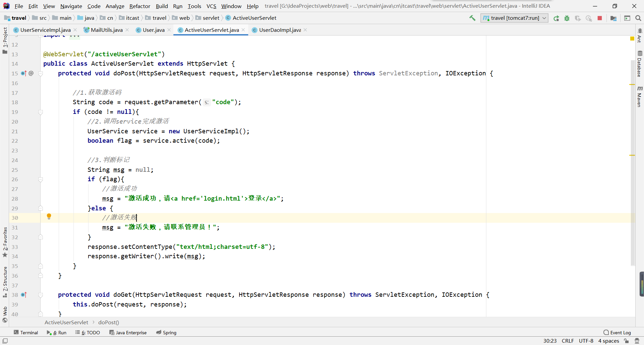
Task: Click the fold end marker on line 35
Action: point(41,266)
